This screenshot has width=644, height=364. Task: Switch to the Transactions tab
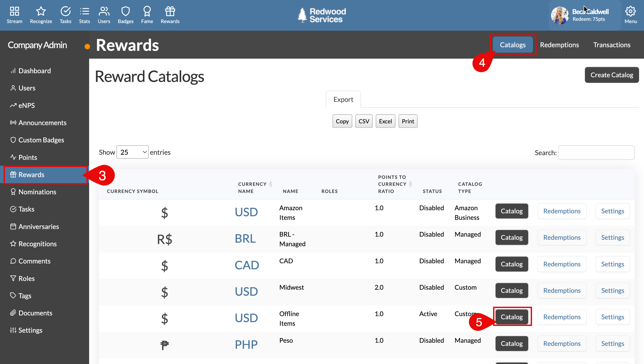612,45
